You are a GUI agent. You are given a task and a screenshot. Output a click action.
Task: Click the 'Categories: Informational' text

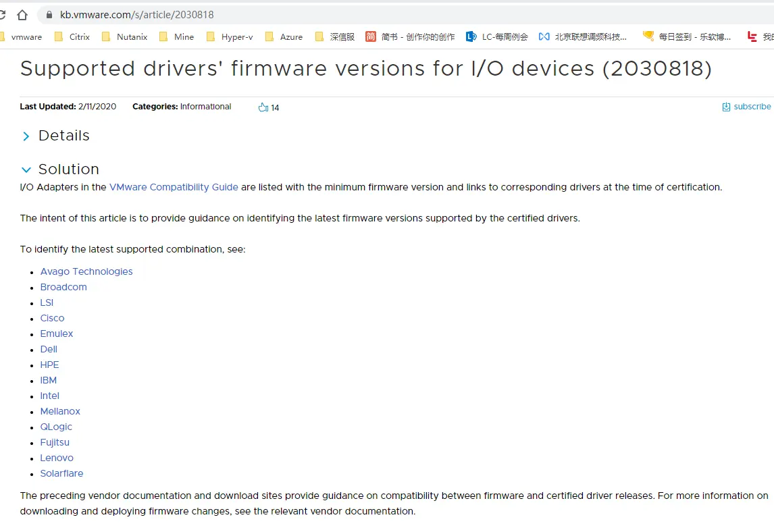click(x=182, y=107)
